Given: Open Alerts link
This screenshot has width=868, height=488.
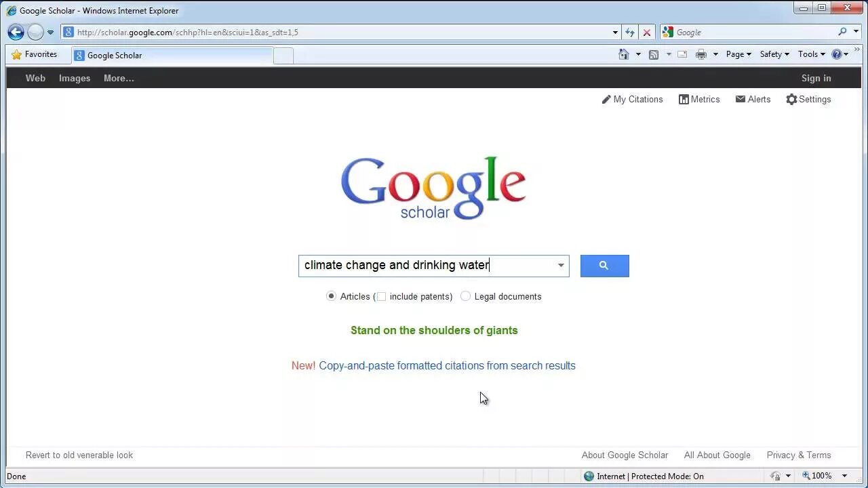Looking at the screenshot, I should [753, 99].
